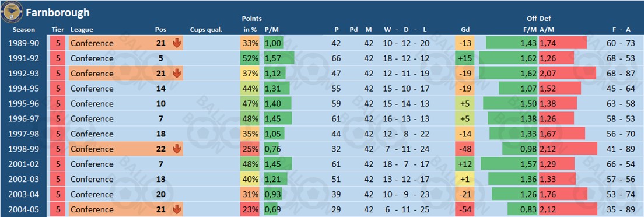Screen dimensions: 644x217
Task: Click the Conference league name for 1994-95
Action: pyautogui.click(x=92, y=88)
